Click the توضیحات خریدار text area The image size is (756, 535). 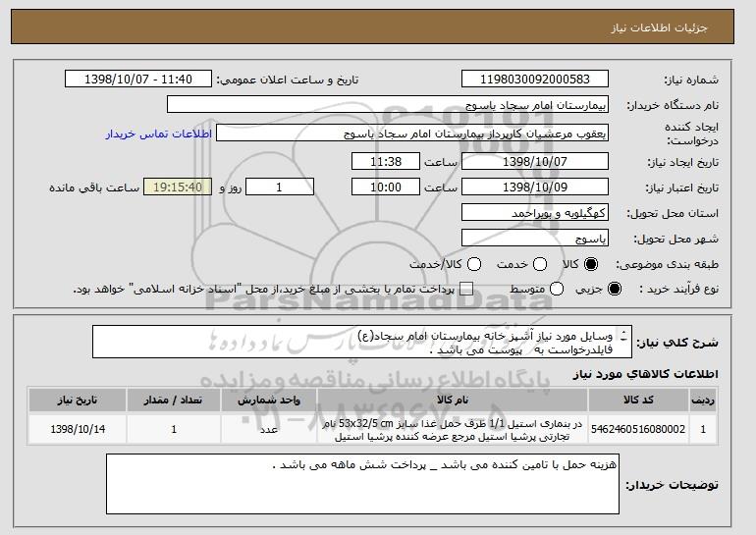coord(362,484)
